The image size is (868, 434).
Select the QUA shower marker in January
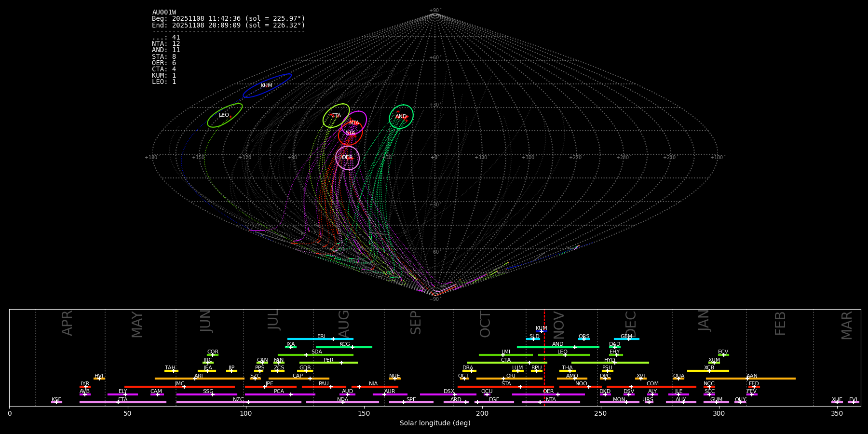point(678,379)
